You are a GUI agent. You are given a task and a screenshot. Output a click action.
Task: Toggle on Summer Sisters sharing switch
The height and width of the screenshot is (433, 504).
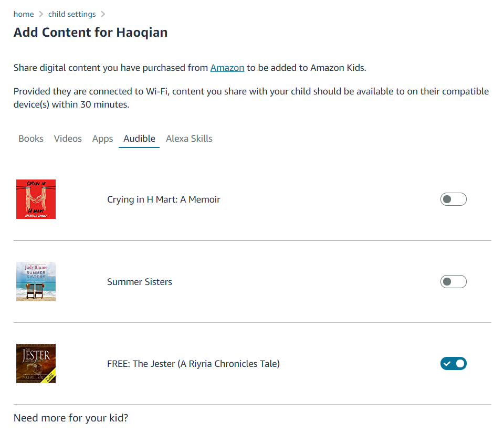[x=453, y=282]
